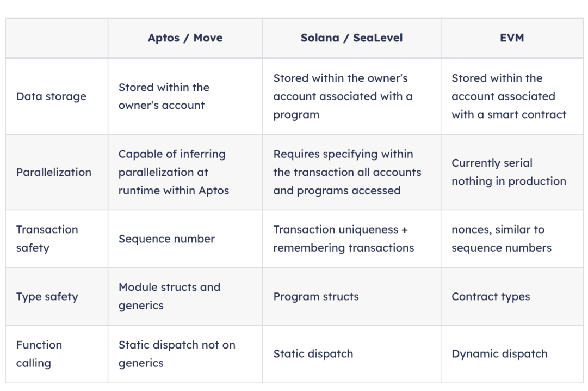Click 'Capable of inferring parallelization' cell
Screen dimensions: 588x391
[185, 172]
